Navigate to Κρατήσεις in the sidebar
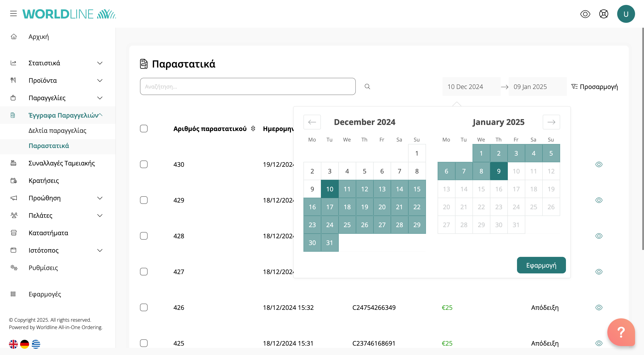This screenshot has height=355, width=644. click(44, 180)
